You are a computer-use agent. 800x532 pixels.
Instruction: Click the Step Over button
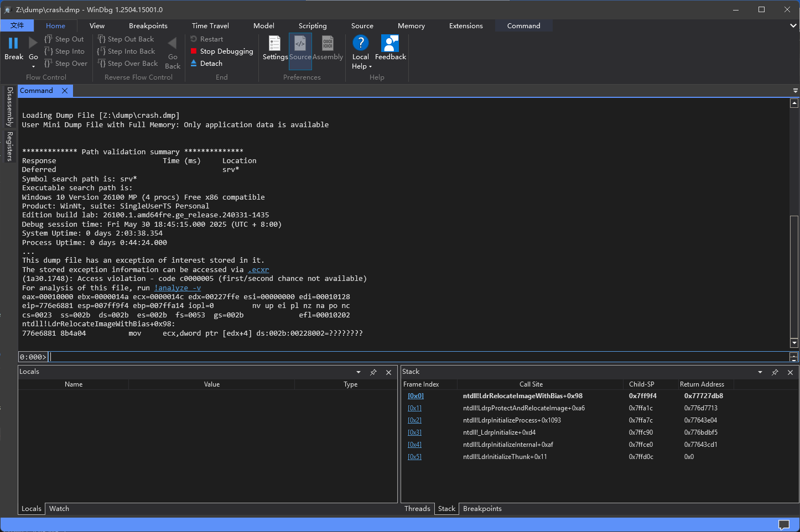click(66, 64)
